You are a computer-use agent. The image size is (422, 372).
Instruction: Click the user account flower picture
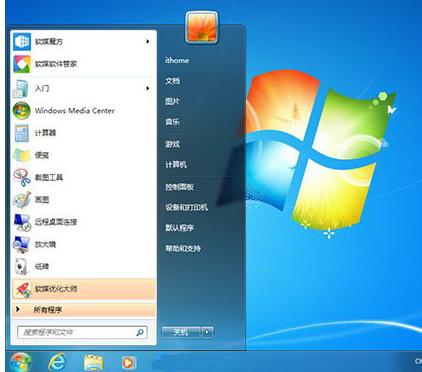(x=202, y=27)
